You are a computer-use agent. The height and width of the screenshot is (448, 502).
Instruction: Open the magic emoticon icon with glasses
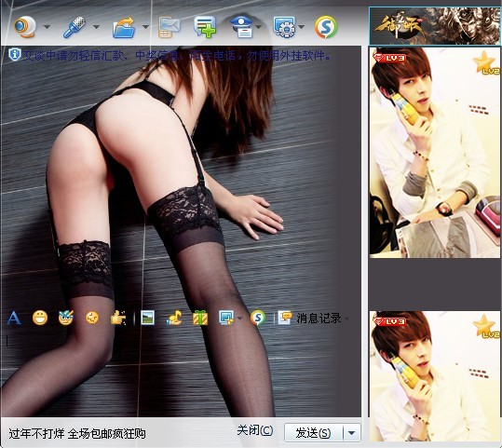[x=66, y=318]
